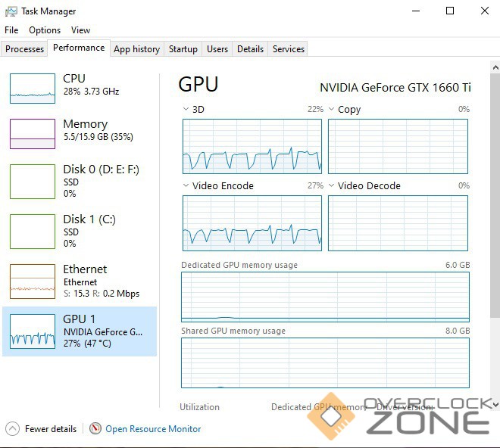
Task: Select the GPU 1 sidebar entry
Action: click(x=80, y=331)
